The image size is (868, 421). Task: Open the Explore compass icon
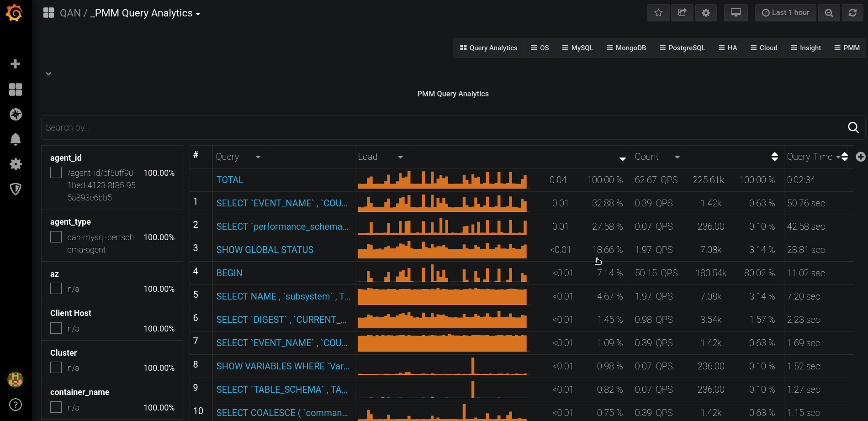[16, 114]
